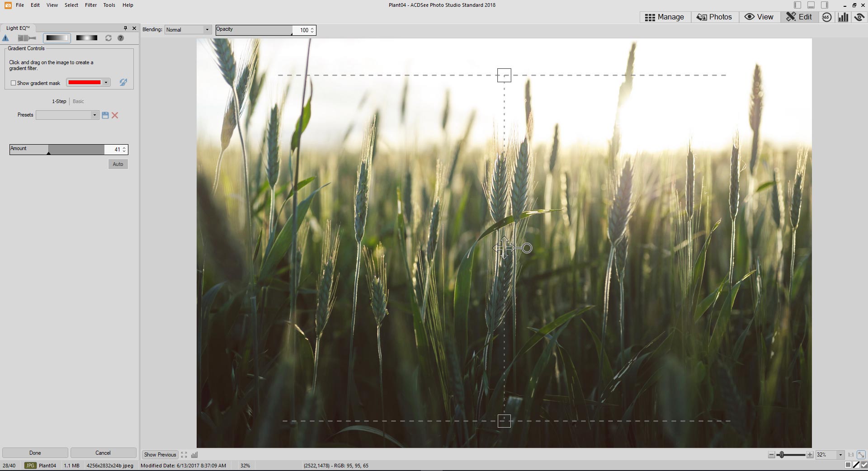
Task: Click the ACDSee application logo icon
Action: coord(8,5)
